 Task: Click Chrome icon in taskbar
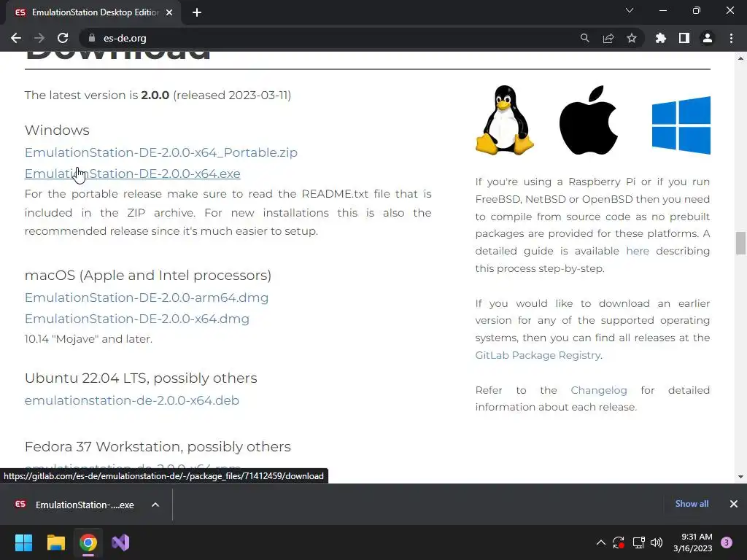[x=88, y=542]
